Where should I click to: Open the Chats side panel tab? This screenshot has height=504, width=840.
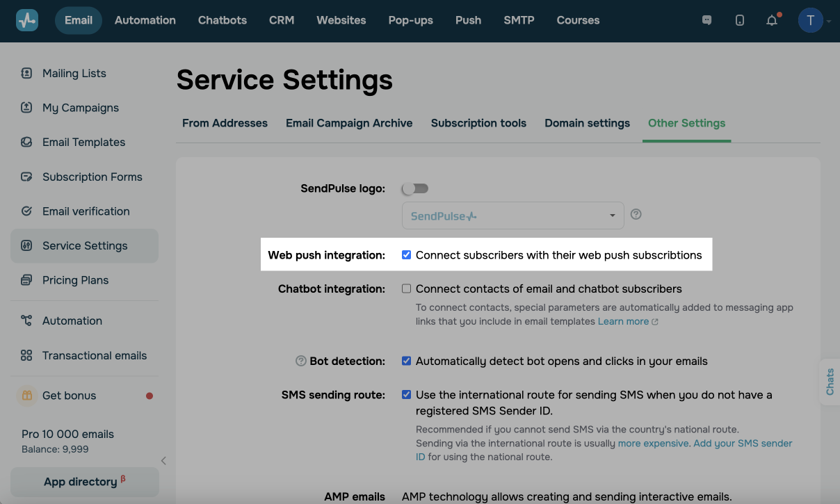click(830, 382)
